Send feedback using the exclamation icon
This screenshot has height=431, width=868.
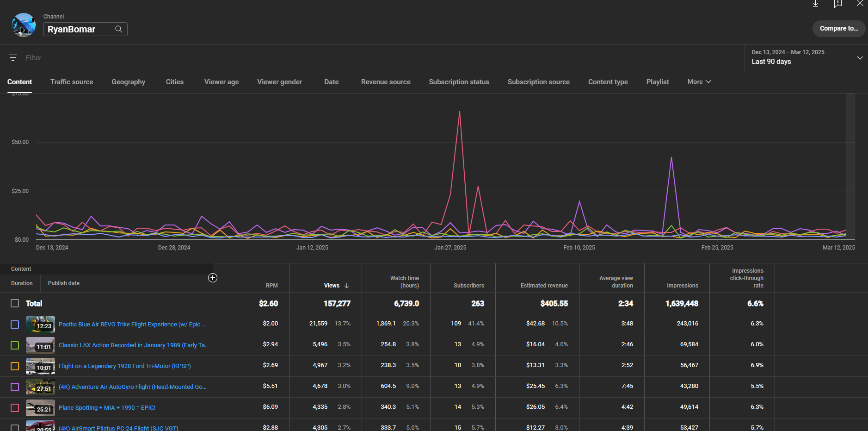tap(837, 4)
